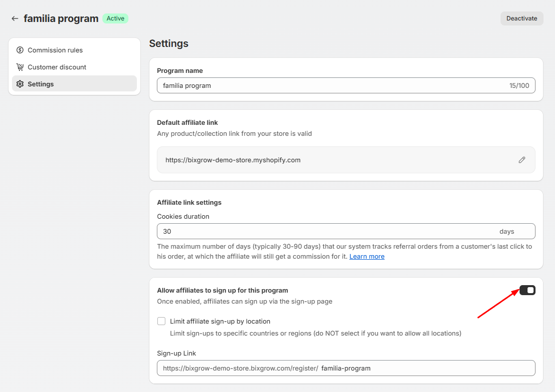
Task: Click the Settings page heading
Action: pyautogui.click(x=169, y=43)
